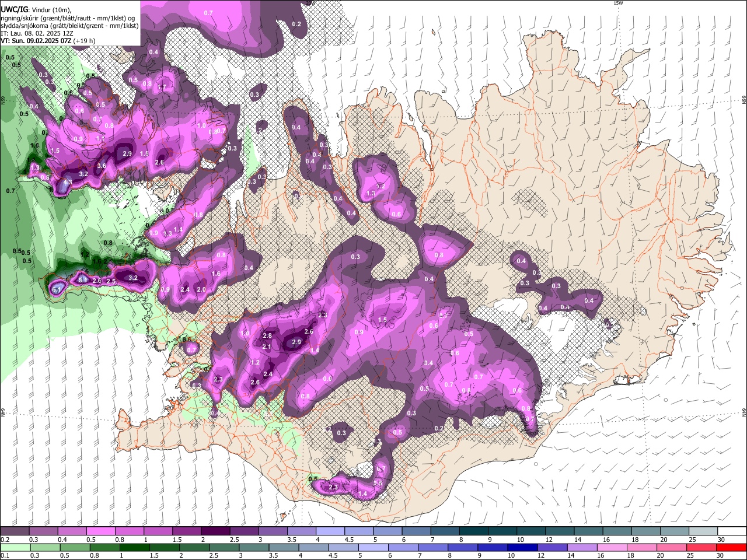The height and width of the screenshot is (560, 747).
Task: Click the initial time 'IT: Lau. 08. 02. 2025 12Z'
Action: [37, 33]
